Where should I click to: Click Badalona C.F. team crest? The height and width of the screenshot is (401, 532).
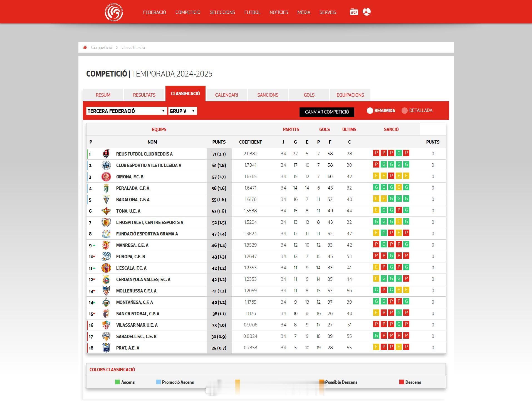[x=106, y=200]
